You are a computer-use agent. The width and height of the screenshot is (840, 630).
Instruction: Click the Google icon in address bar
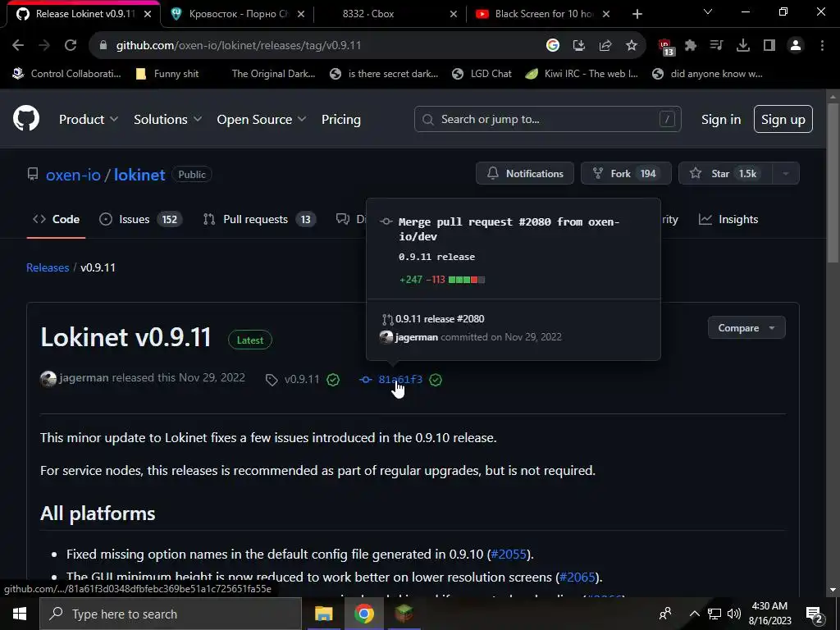[x=552, y=46]
